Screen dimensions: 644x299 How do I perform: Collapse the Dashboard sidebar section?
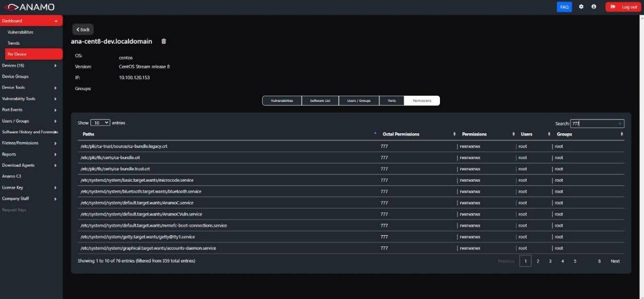[x=56, y=21]
